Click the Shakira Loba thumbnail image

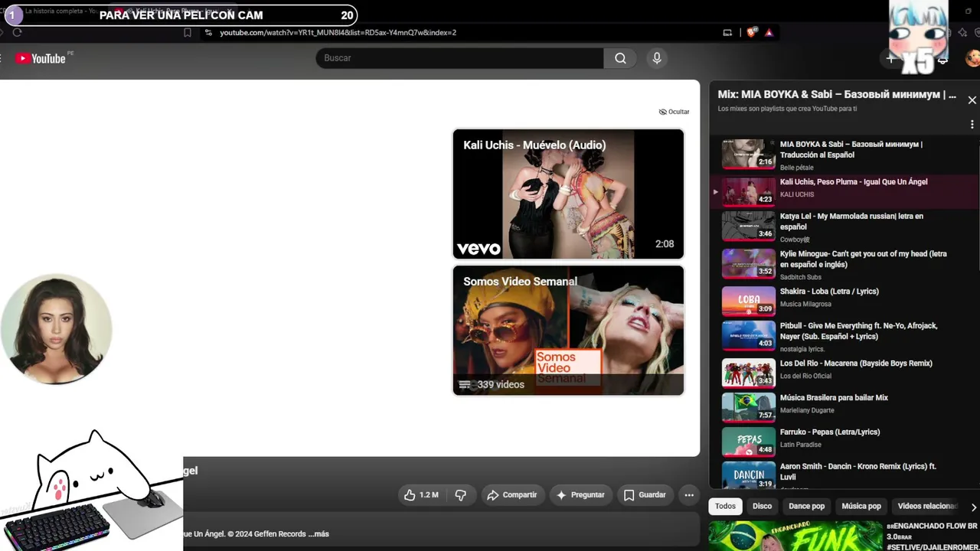(x=749, y=302)
